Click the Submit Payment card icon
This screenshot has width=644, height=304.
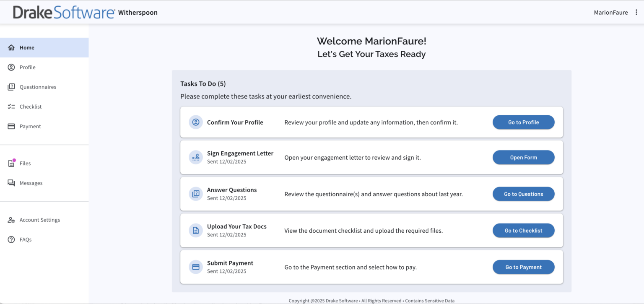(195, 267)
